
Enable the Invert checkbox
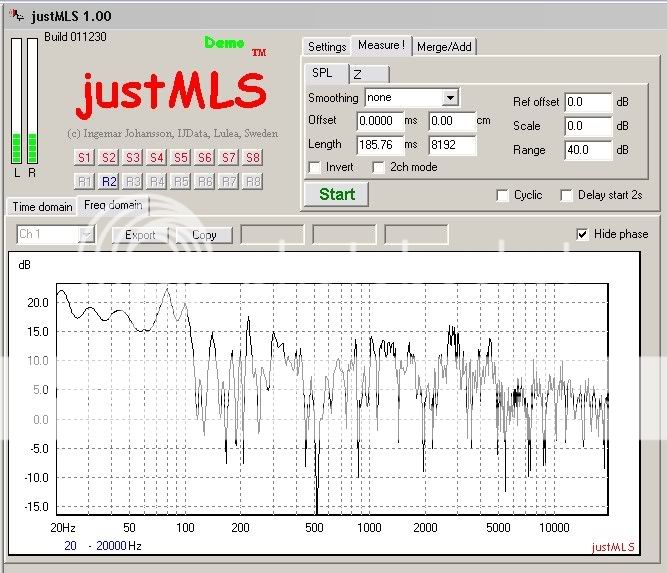tap(315, 167)
